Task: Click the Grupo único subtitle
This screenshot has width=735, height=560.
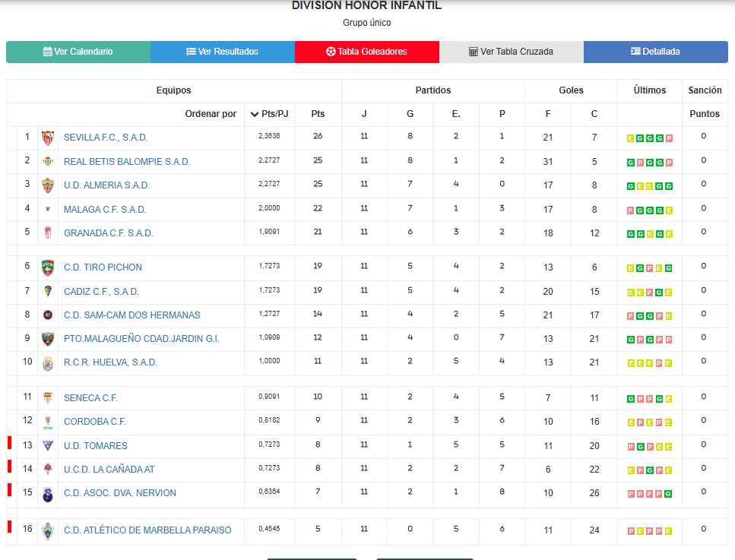Action: tap(367, 23)
